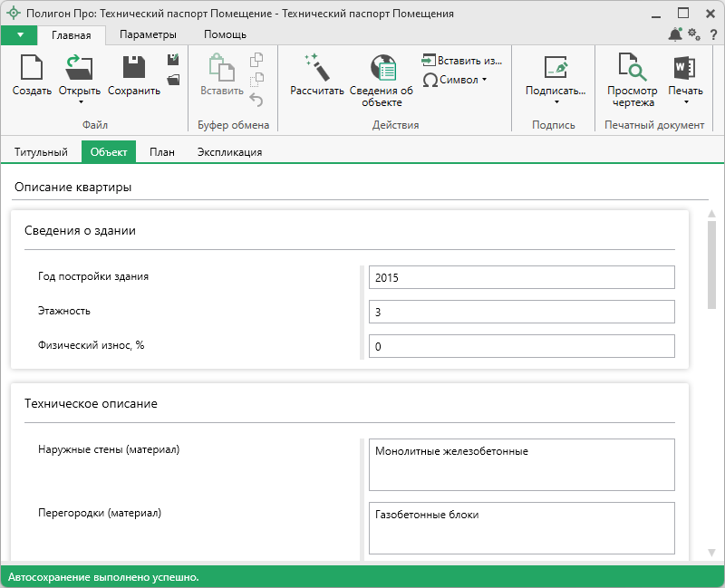
Task: Open the settings gears icon
Action: click(694, 34)
